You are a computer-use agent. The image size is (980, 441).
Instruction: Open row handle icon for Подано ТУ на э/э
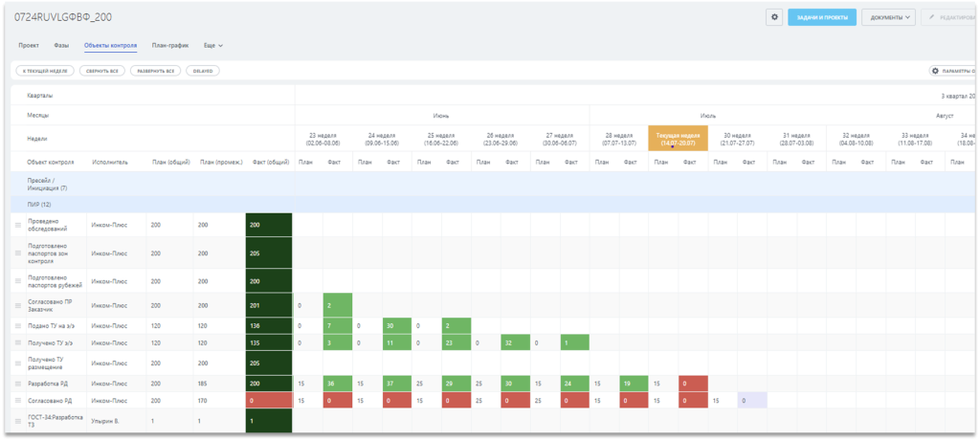click(x=17, y=326)
